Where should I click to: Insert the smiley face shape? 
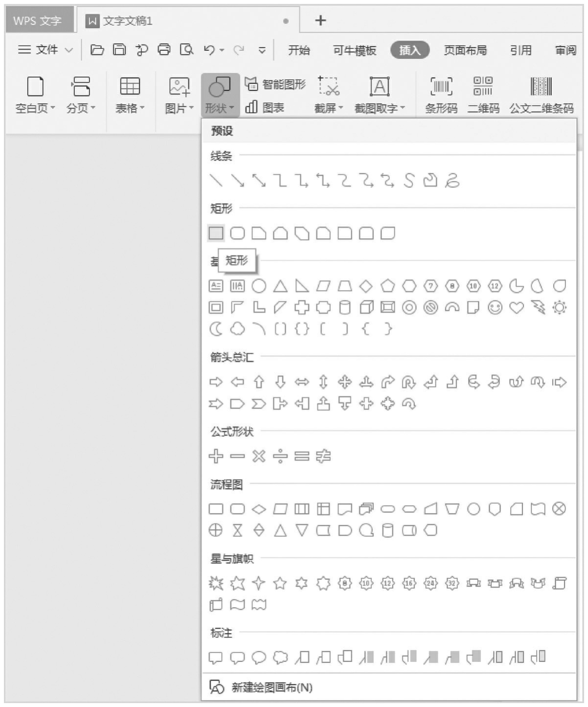tap(495, 307)
